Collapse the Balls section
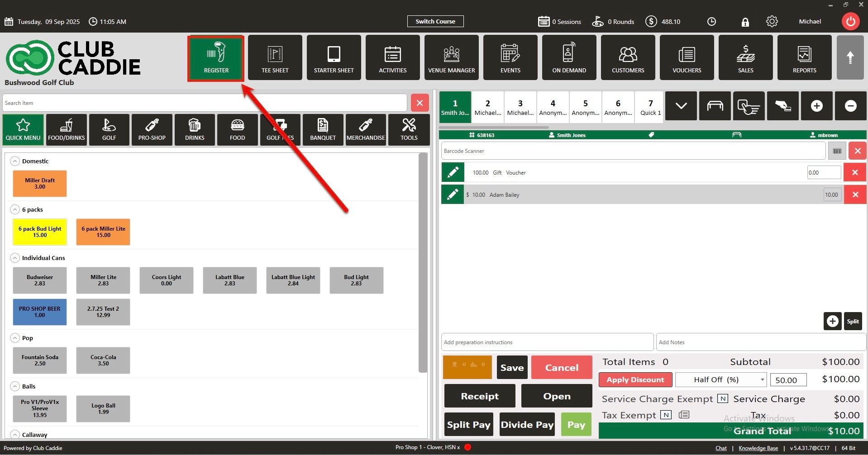This screenshot has height=455, width=868. [15, 386]
